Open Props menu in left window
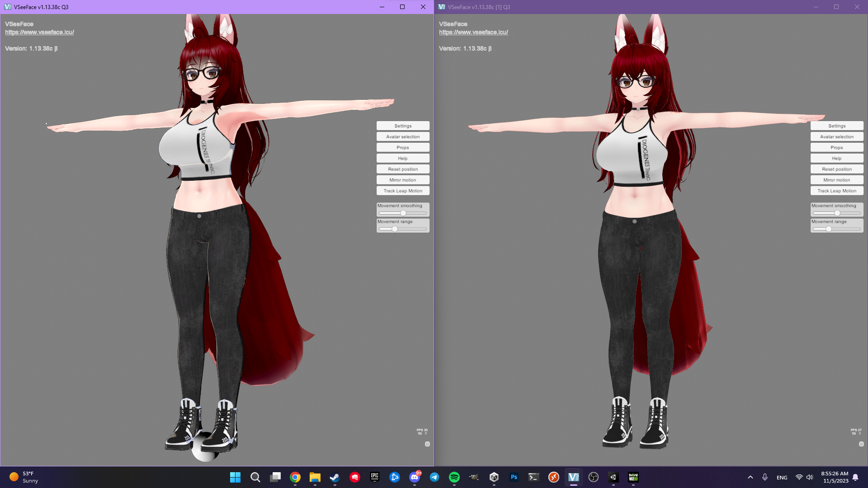The image size is (868, 488). [x=403, y=147]
